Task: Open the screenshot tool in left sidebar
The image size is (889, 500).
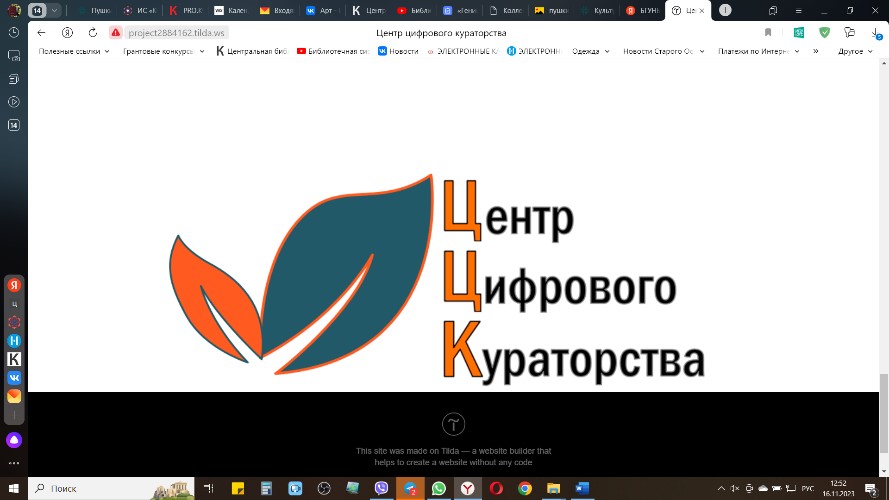Action: pos(14,56)
